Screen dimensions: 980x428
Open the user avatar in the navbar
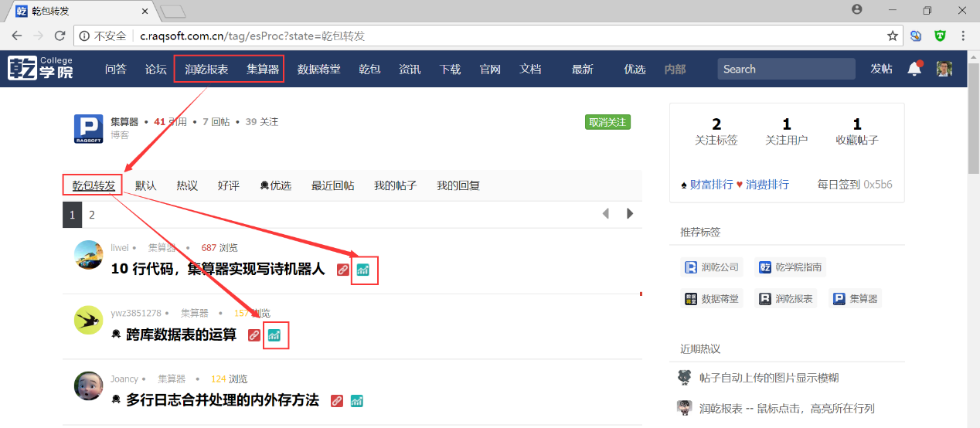tap(944, 69)
